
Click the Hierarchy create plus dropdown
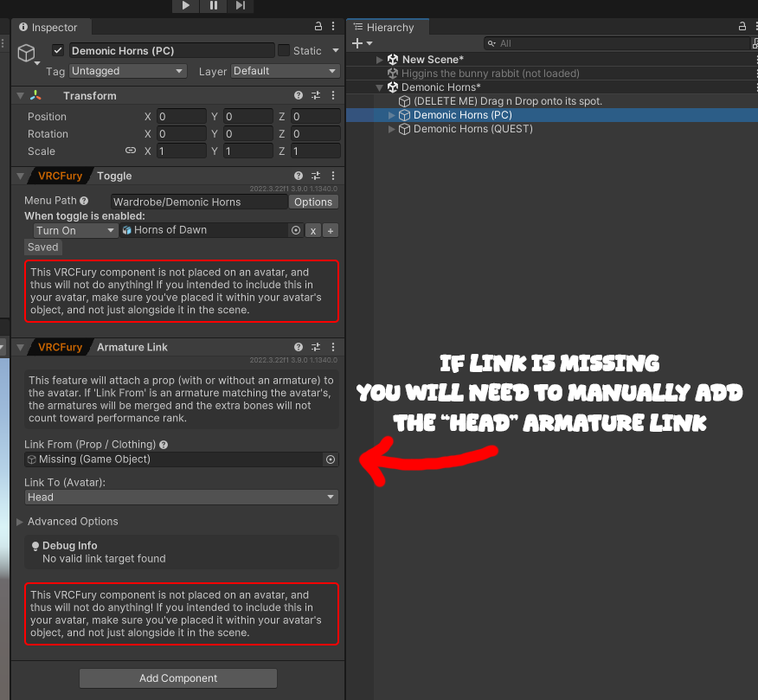point(362,43)
